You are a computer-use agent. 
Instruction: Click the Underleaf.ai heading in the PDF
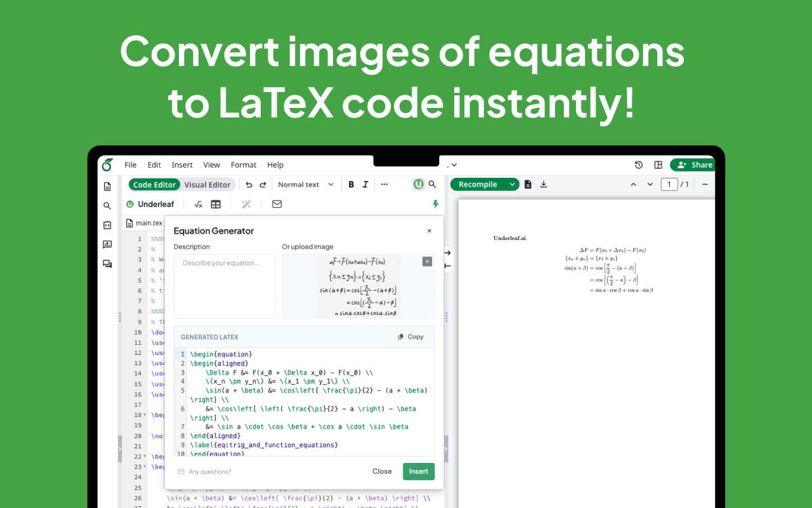[x=509, y=238]
